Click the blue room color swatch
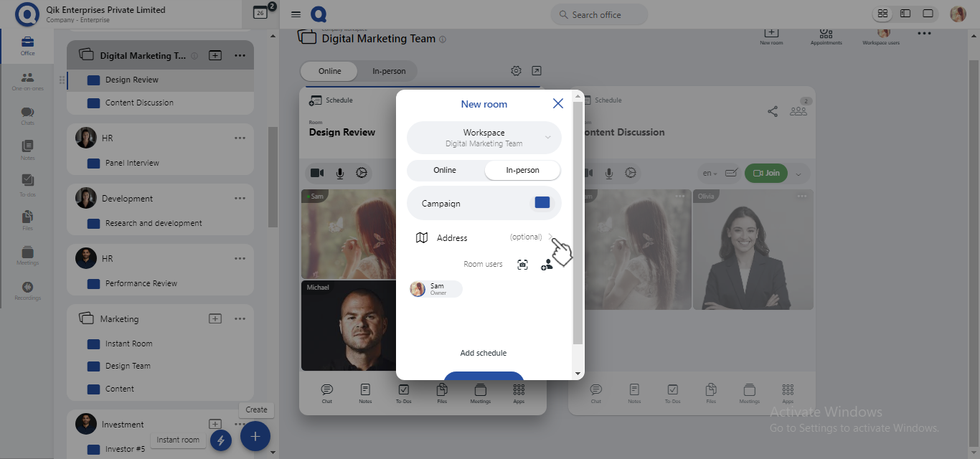 point(542,203)
